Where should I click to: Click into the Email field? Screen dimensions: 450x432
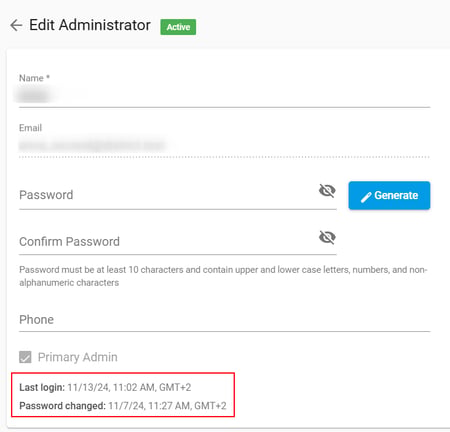pos(224,145)
